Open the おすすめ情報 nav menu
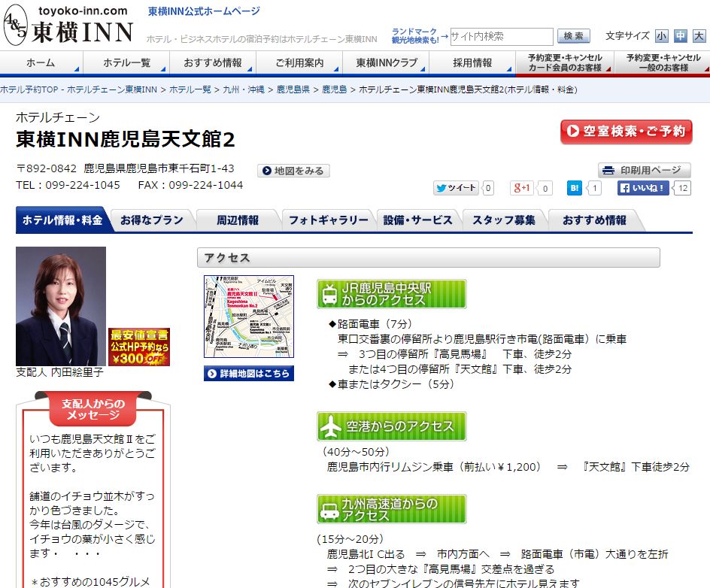The image size is (710, 588). [x=213, y=62]
